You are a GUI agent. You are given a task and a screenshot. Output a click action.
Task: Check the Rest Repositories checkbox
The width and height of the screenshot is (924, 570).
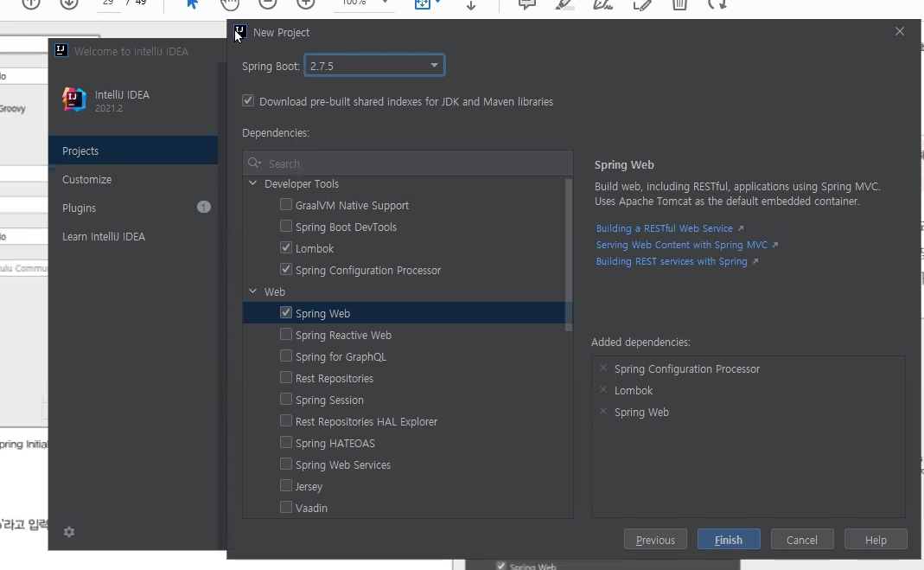(x=286, y=377)
